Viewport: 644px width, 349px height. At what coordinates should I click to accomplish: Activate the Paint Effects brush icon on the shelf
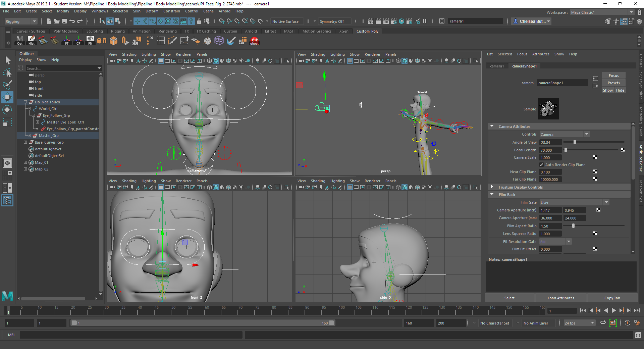click(x=230, y=41)
